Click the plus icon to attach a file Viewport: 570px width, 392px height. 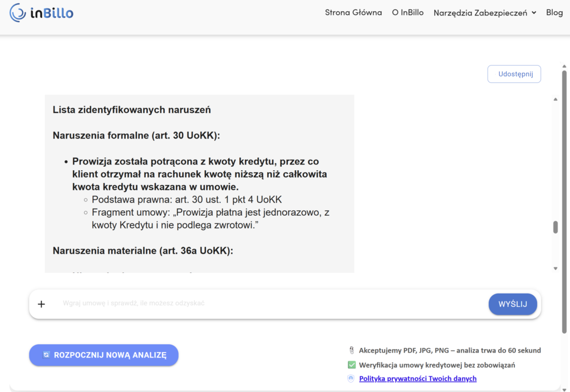[x=41, y=304]
